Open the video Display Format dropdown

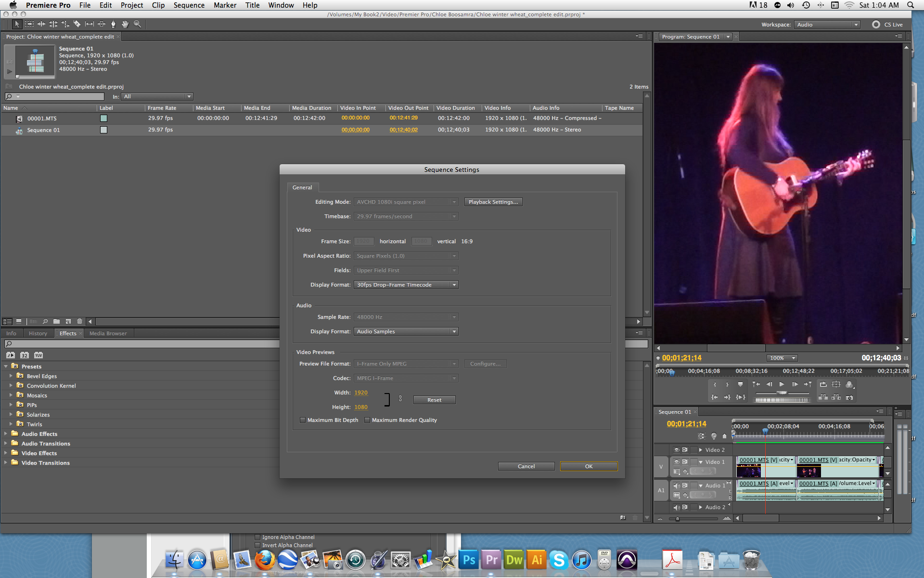(406, 285)
